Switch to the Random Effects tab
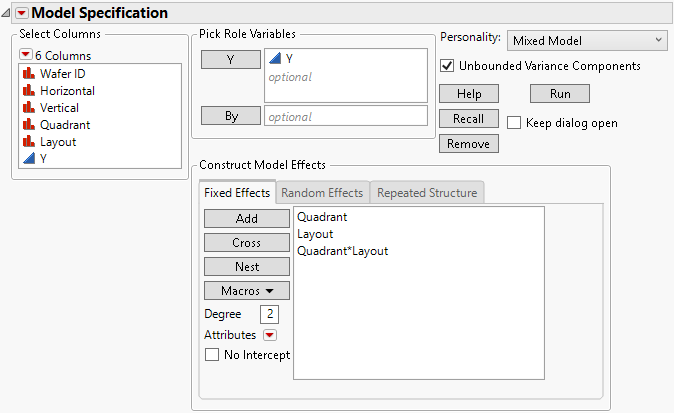 click(x=321, y=192)
